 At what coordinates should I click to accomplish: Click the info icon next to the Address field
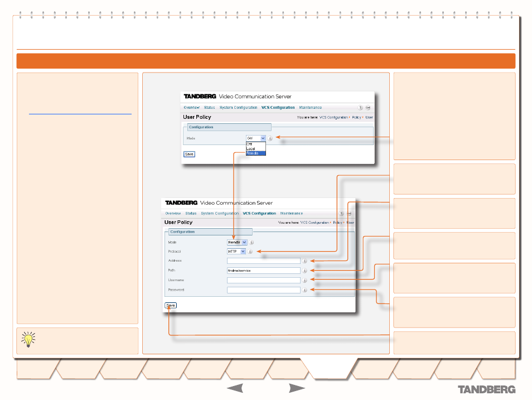(x=304, y=261)
